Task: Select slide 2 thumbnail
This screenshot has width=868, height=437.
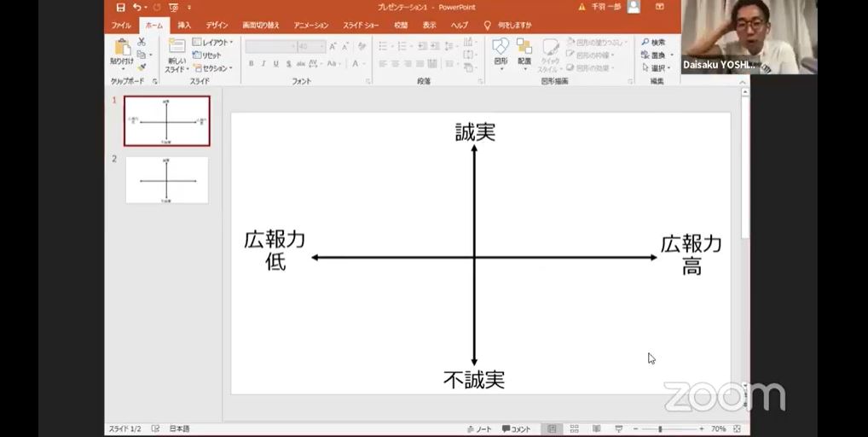Action: (166, 180)
